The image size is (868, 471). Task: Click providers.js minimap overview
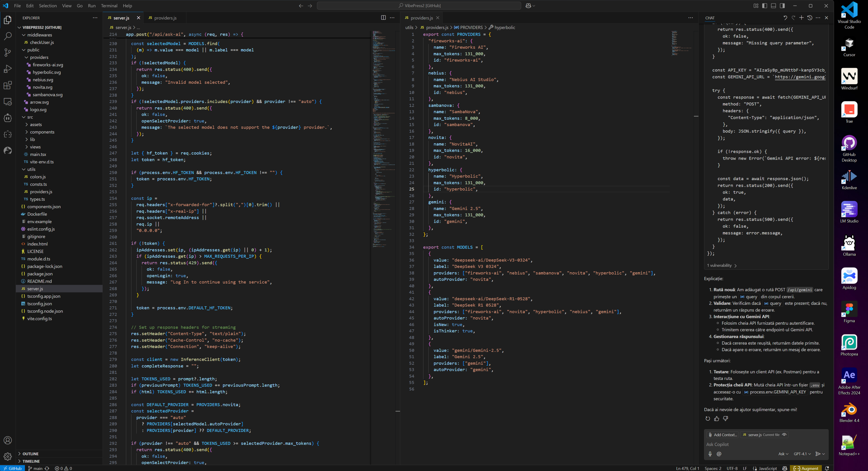tap(681, 43)
